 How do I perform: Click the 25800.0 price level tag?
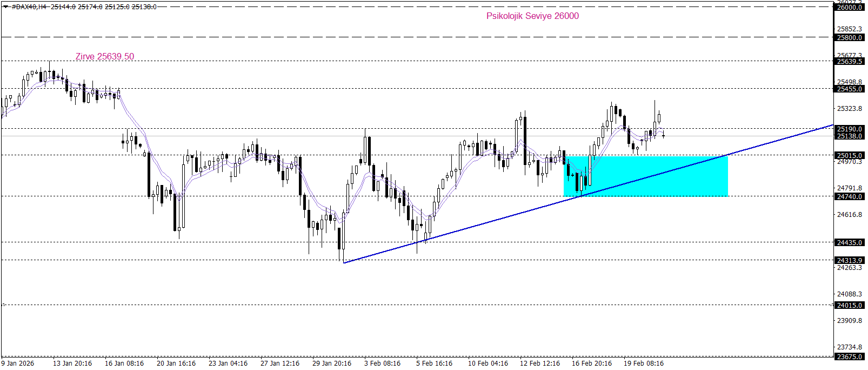849,38
